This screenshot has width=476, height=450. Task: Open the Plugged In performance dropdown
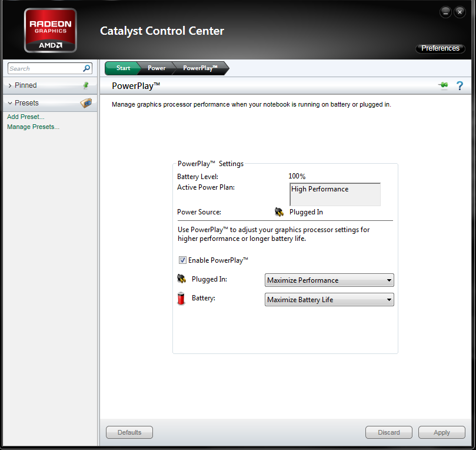click(329, 280)
